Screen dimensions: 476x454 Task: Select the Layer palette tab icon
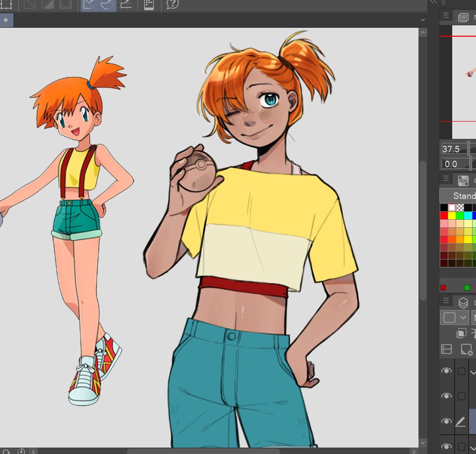click(463, 303)
